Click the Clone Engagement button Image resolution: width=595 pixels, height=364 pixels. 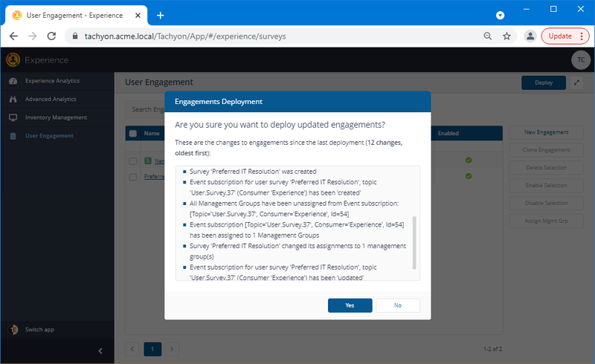(x=546, y=150)
